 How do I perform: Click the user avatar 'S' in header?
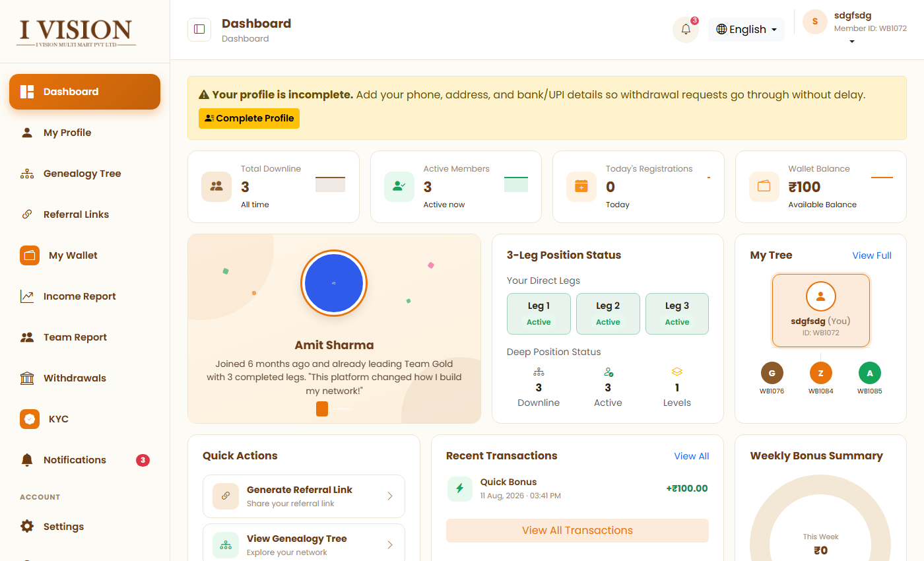[x=815, y=22]
